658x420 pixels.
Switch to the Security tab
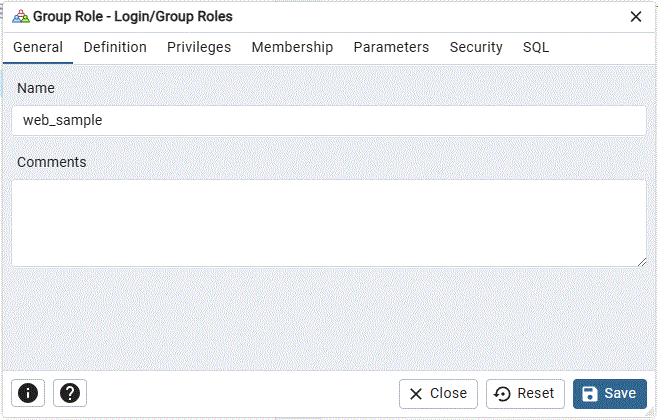[x=476, y=47]
